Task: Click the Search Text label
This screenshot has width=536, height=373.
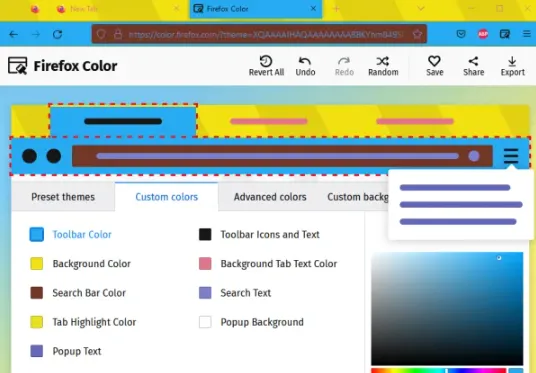Action: pyautogui.click(x=245, y=293)
